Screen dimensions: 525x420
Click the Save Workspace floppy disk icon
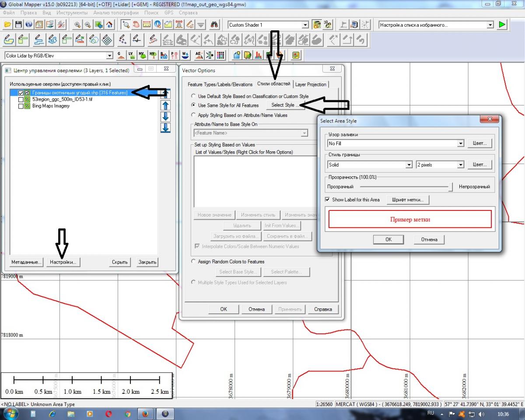[x=18, y=25]
